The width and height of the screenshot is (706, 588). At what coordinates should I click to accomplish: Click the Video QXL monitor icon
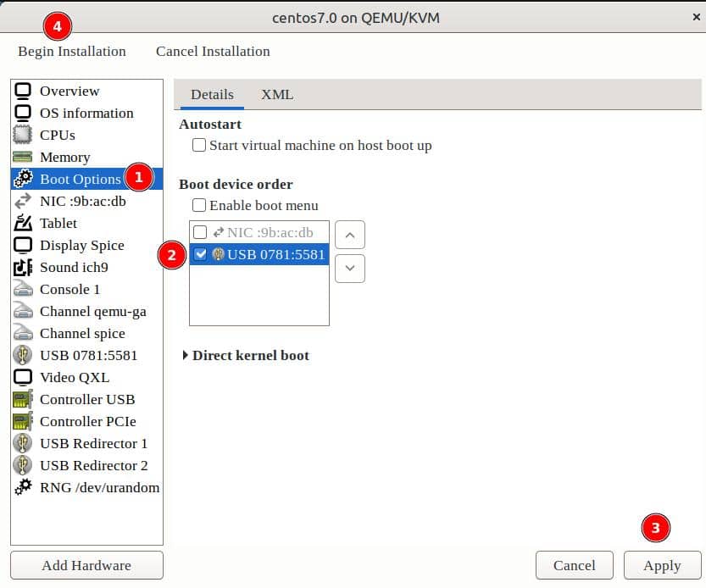pyautogui.click(x=23, y=377)
